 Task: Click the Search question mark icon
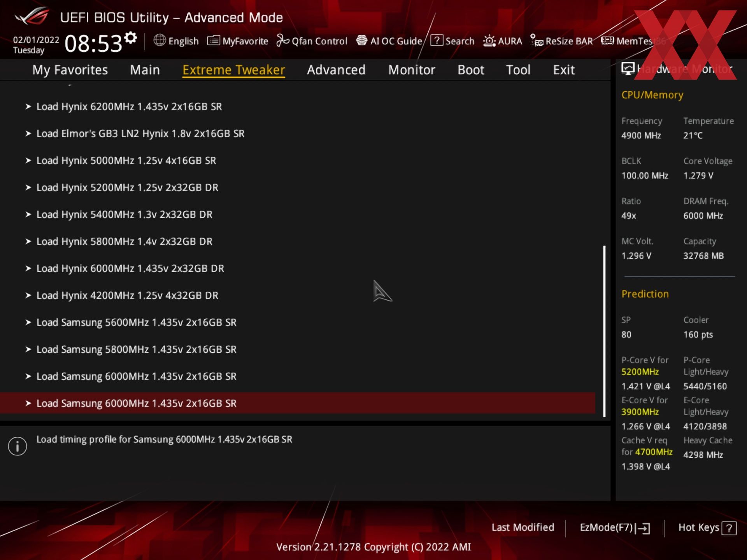(x=437, y=40)
